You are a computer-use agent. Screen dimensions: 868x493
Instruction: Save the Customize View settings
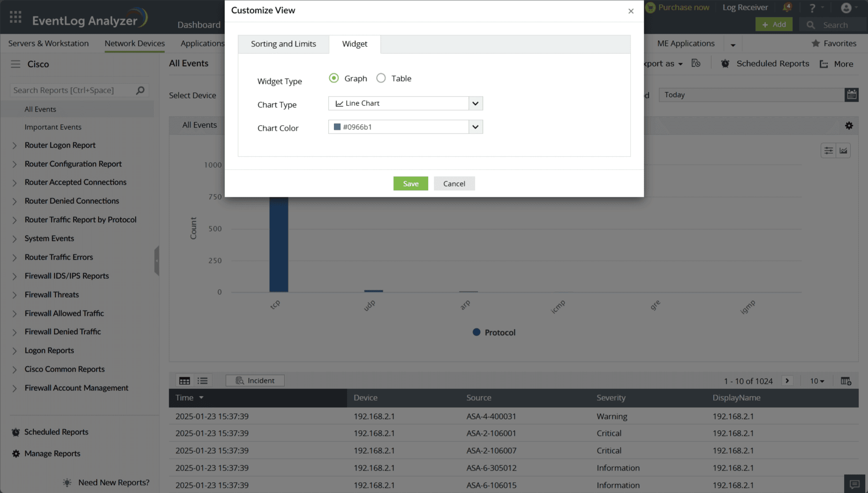pos(411,184)
